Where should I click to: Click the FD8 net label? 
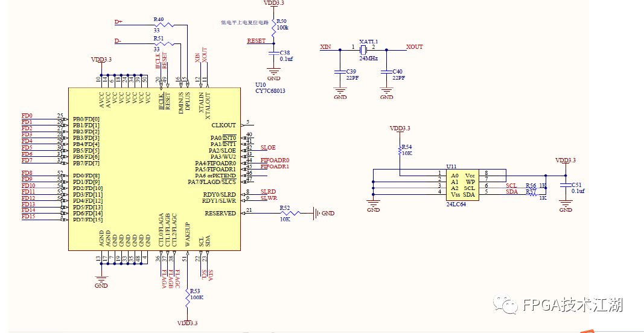pos(27,173)
